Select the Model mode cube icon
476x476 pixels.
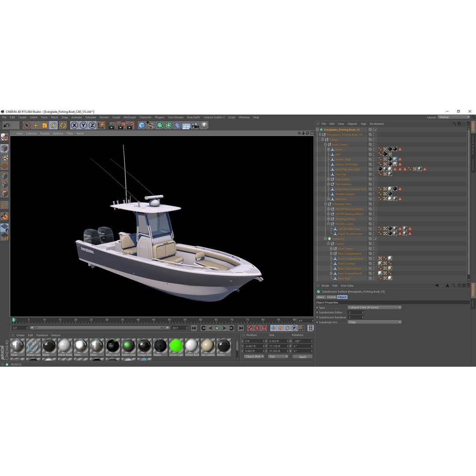(4, 148)
